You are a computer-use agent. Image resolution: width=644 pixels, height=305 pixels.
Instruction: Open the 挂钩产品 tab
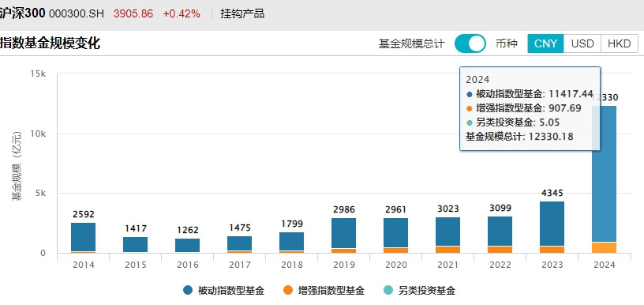click(x=242, y=13)
